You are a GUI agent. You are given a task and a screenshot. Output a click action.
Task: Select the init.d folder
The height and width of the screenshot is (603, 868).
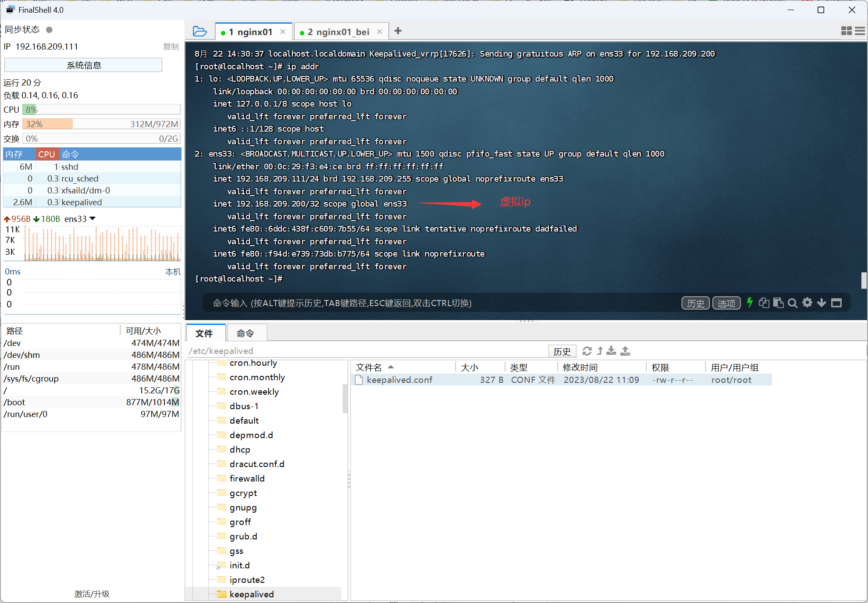coord(239,565)
